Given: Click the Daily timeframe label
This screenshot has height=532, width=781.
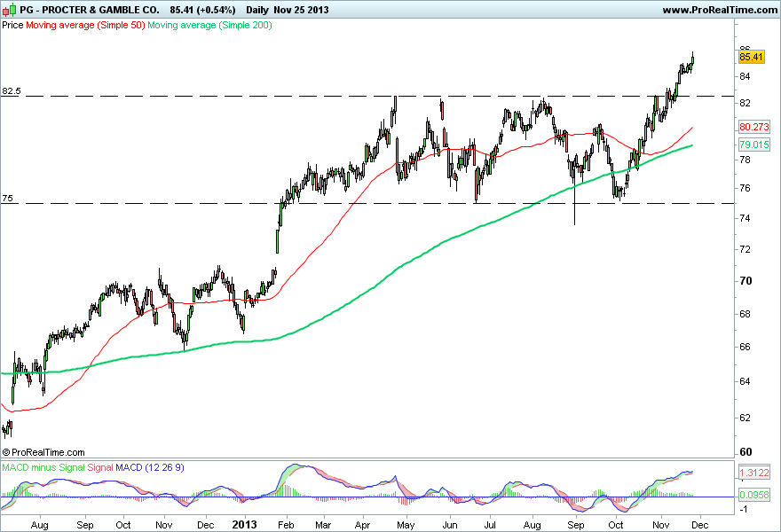Looking at the screenshot, I should 257,10.
